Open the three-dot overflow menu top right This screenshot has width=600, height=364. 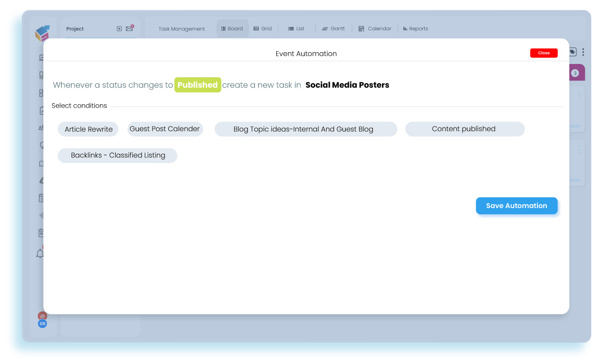tap(583, 52)
